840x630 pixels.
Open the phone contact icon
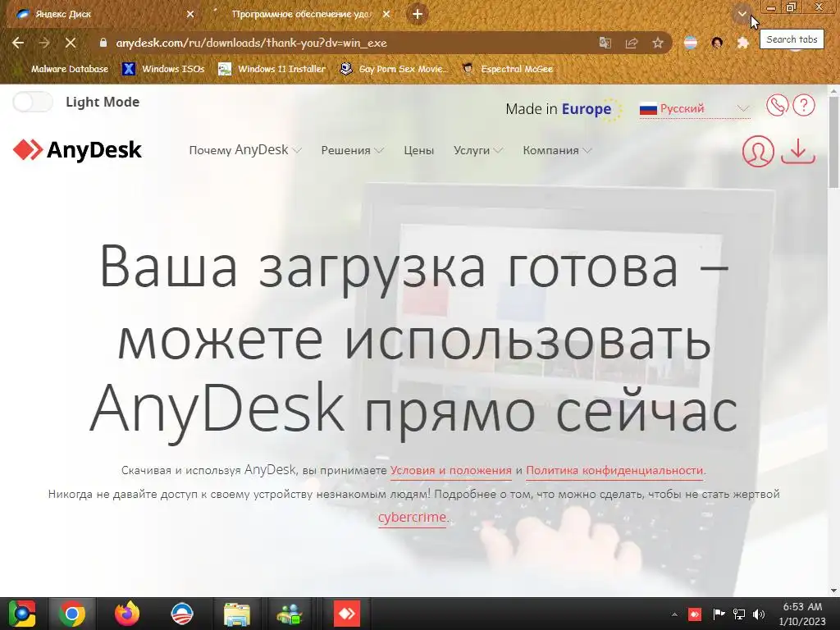pos(777,106)
